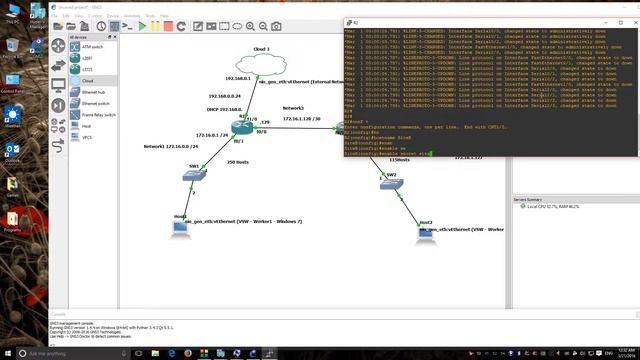Click the '250 Hosts' canvas label
The height and width of the screenshot is (360, 640).
click(238, 162)
